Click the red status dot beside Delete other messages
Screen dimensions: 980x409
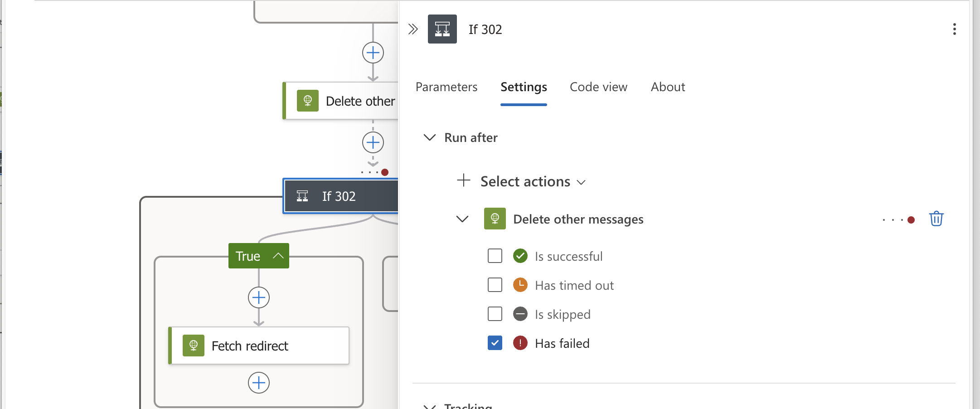(x=911, y=219)
